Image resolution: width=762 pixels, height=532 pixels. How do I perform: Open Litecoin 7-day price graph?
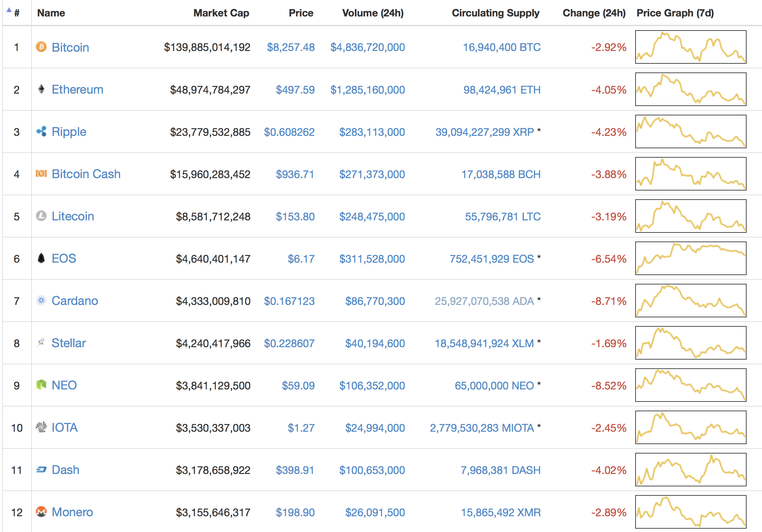coord(691,216)
